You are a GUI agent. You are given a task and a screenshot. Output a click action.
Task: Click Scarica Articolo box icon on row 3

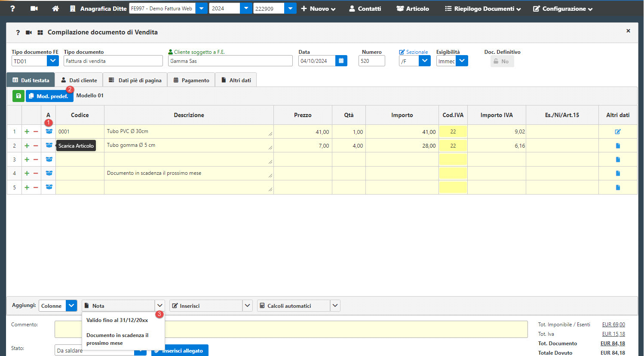[x=49, y=159]
